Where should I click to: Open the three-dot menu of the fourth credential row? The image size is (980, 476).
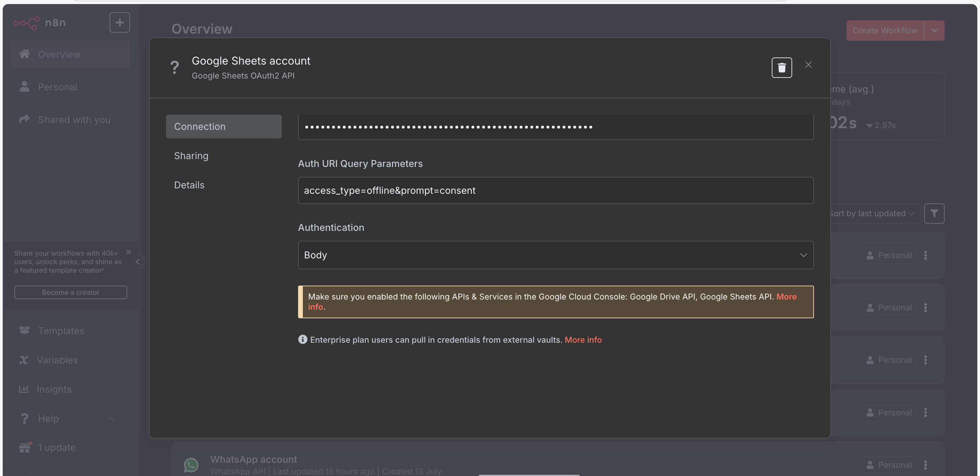[x=925, y=412]
